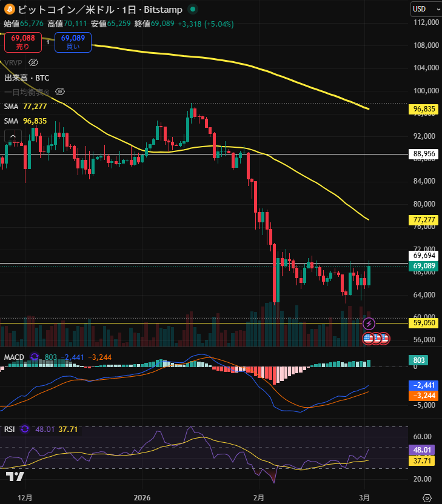Click the Bitcoin symbol logo icon
Image resolution: width=442 pixels, height=504 pixels.
[x=9, y=9]
